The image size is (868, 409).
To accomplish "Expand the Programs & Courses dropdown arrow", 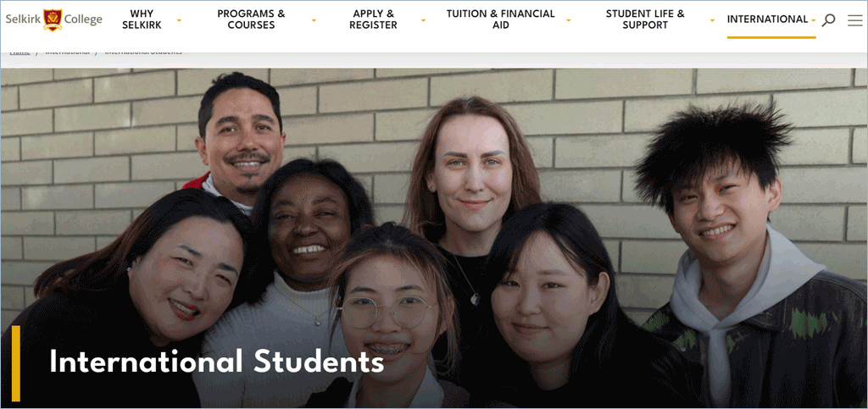I will [314, 20].
